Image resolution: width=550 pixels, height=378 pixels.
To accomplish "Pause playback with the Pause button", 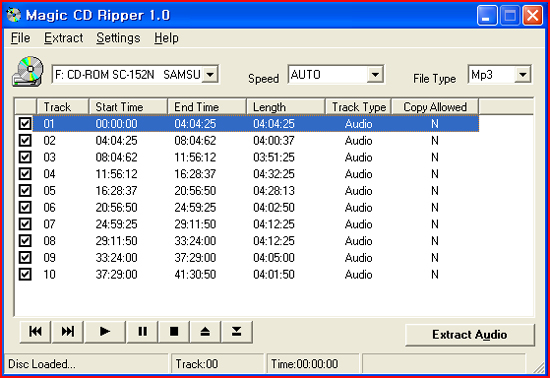I will [x=142, y=331].
